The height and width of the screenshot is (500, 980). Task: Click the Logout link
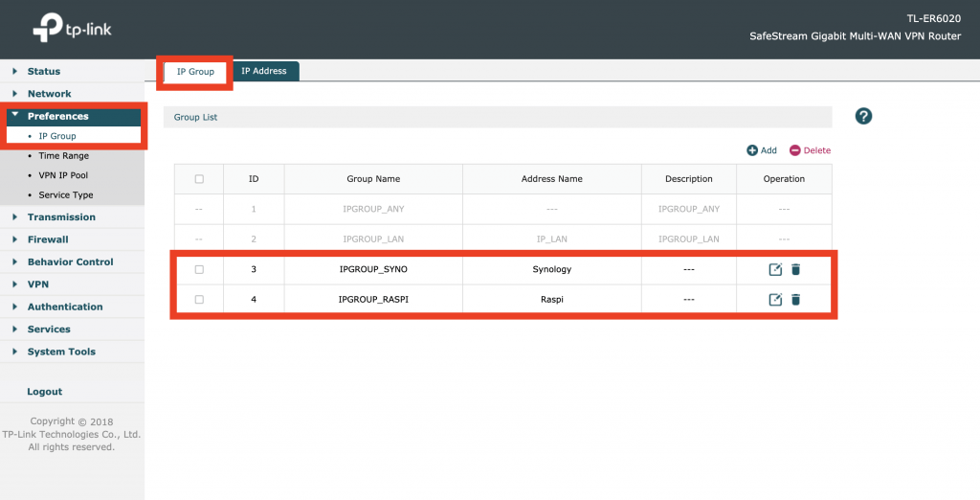click(x=45, y=392)
